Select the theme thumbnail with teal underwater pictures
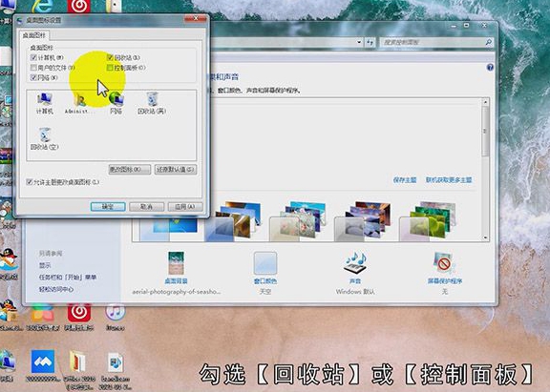This screenshot has width=550, height=392. tap(298, 220)
